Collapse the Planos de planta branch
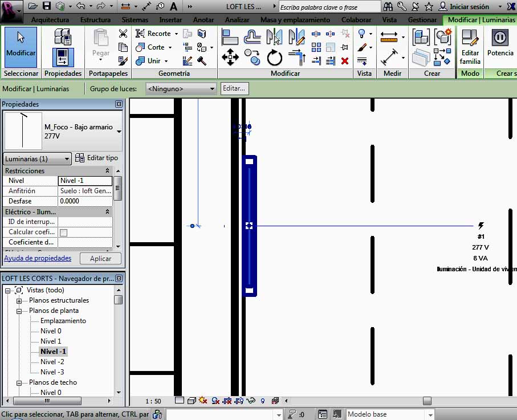Viewport: 517px width, 420px height. pyautogui.click(x=18, y=311)
